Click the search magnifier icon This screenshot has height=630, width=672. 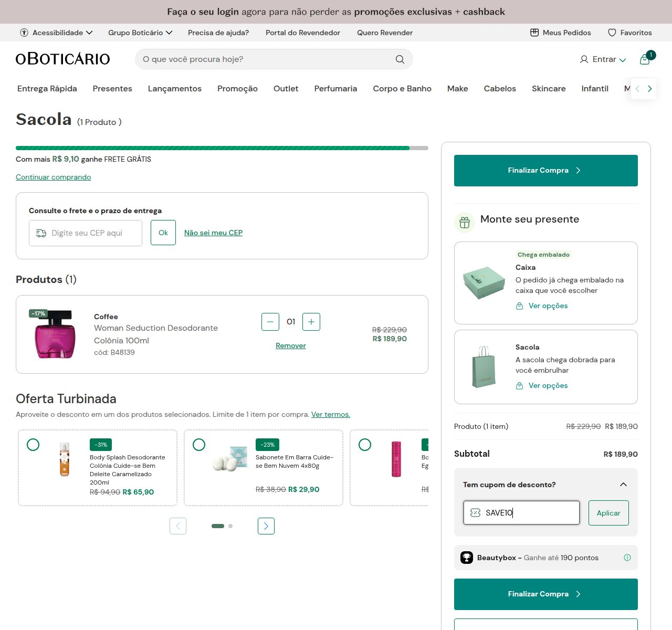400,59
